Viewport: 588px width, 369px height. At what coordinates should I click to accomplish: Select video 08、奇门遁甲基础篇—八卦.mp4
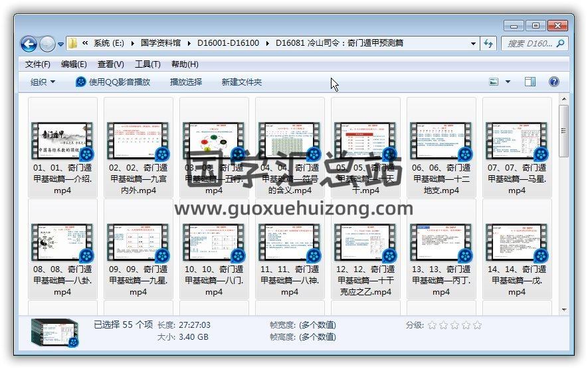pos(62,249)
